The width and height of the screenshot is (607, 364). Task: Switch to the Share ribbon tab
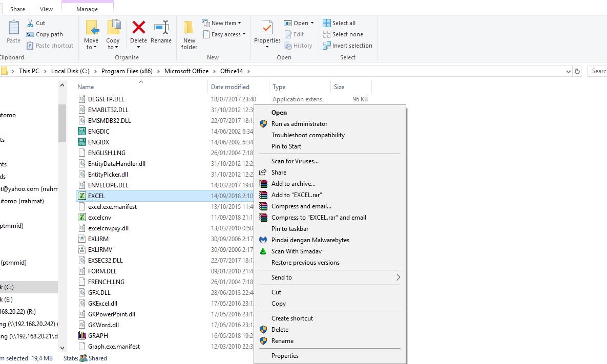click(x=17, y=9)
